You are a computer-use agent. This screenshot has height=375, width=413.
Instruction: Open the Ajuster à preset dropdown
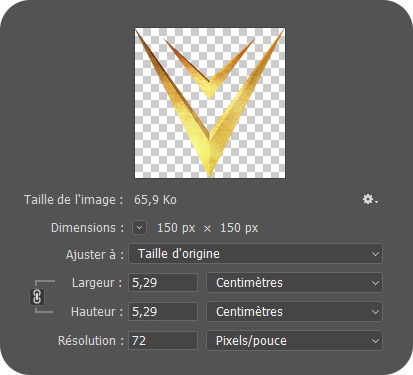coord(256,254)
